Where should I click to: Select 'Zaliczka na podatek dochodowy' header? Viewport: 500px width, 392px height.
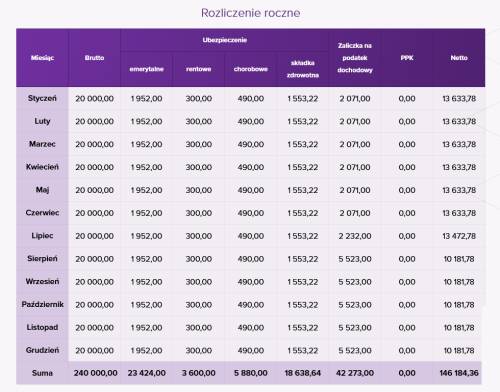tap(355, 58)
